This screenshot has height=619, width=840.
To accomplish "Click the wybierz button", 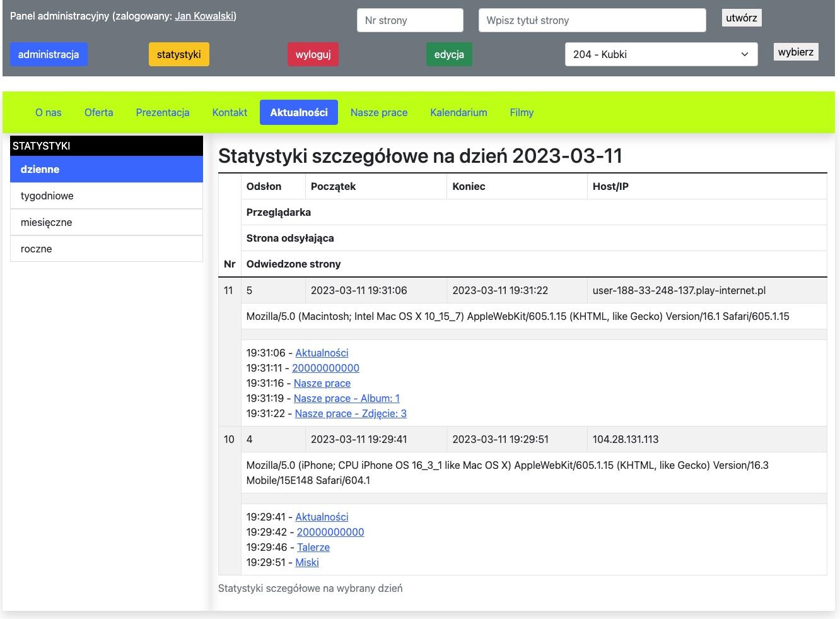I will tap(795, 52).
